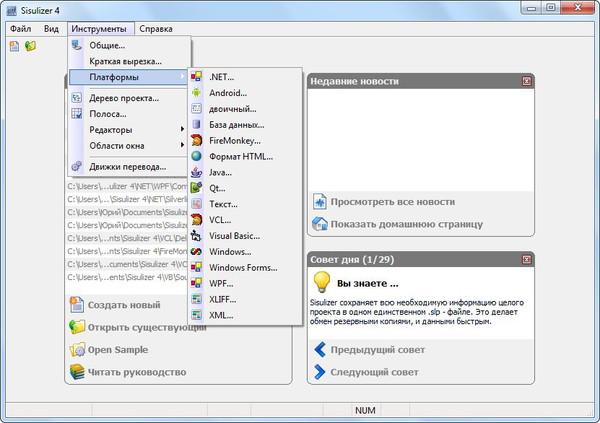This screenshot has height=423, width=600.
Task: Click the VCL platform icon
Action: tap(196, 220)
